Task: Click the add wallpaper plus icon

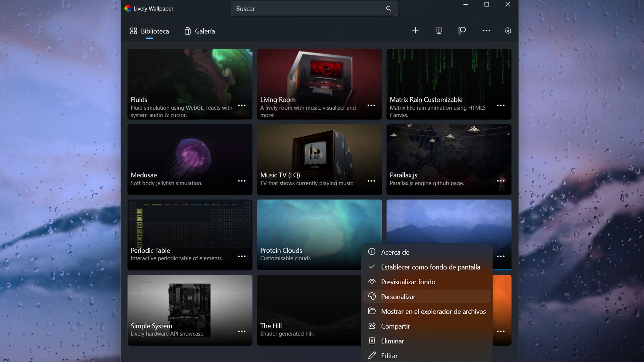Action: (x=415, y=31)
